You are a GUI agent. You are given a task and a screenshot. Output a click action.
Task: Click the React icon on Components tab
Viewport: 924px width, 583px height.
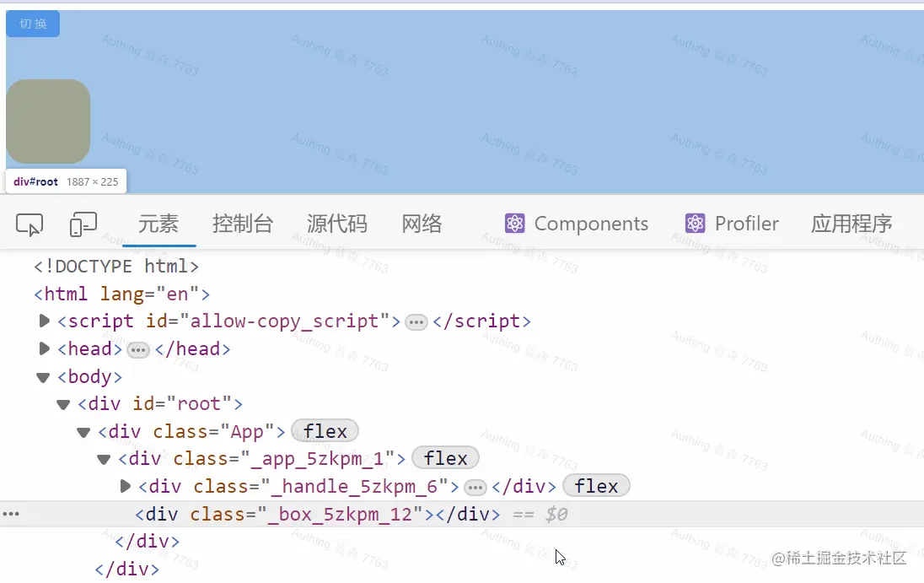[x=514, y=224]
